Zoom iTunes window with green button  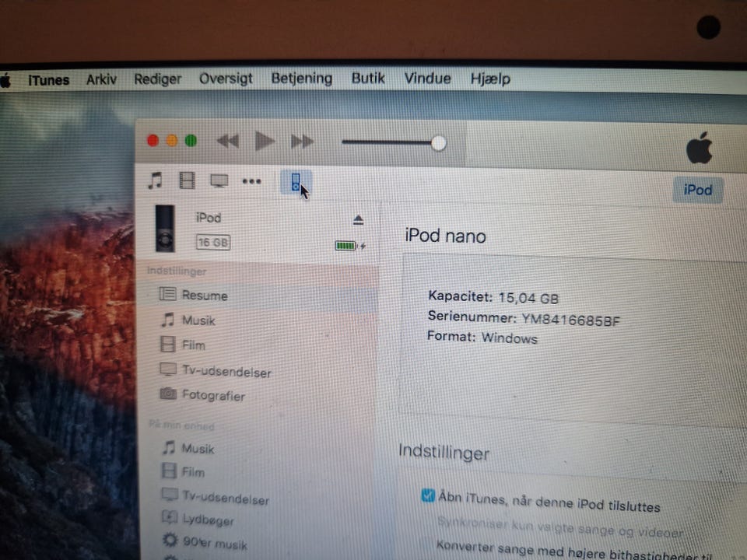coord(191,141)
